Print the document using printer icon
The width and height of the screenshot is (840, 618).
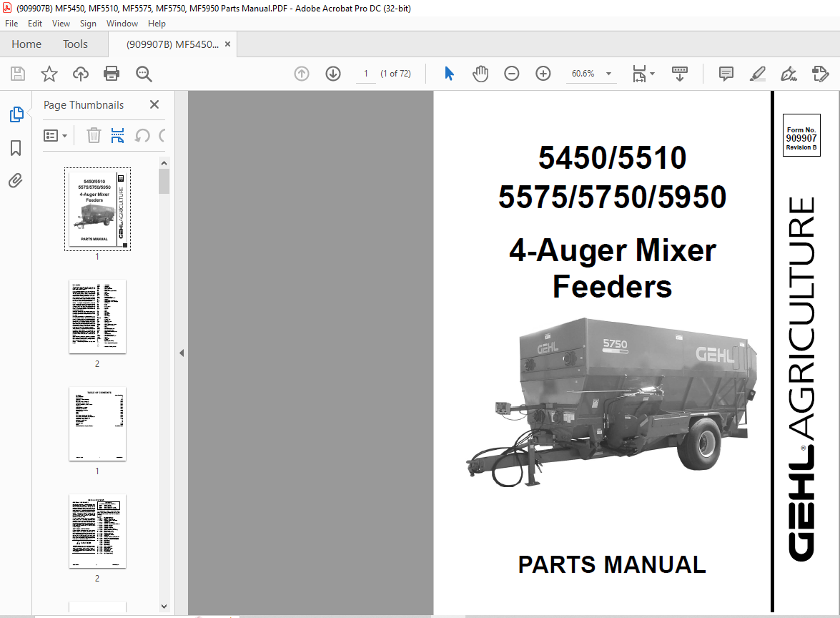(x=112, y=74)
